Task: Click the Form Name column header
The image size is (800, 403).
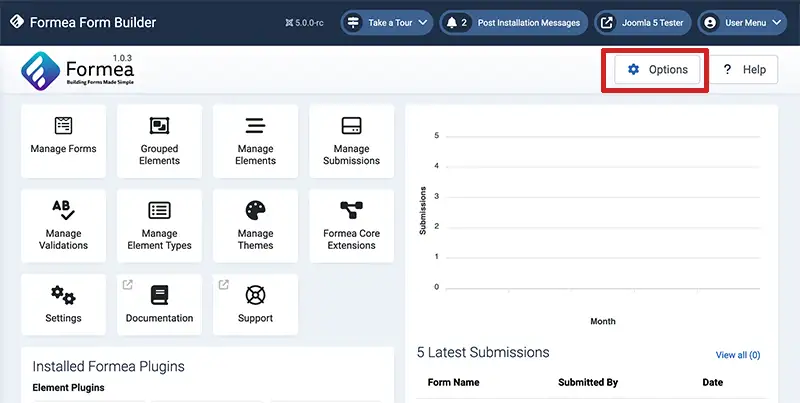Action: point(454,382)
